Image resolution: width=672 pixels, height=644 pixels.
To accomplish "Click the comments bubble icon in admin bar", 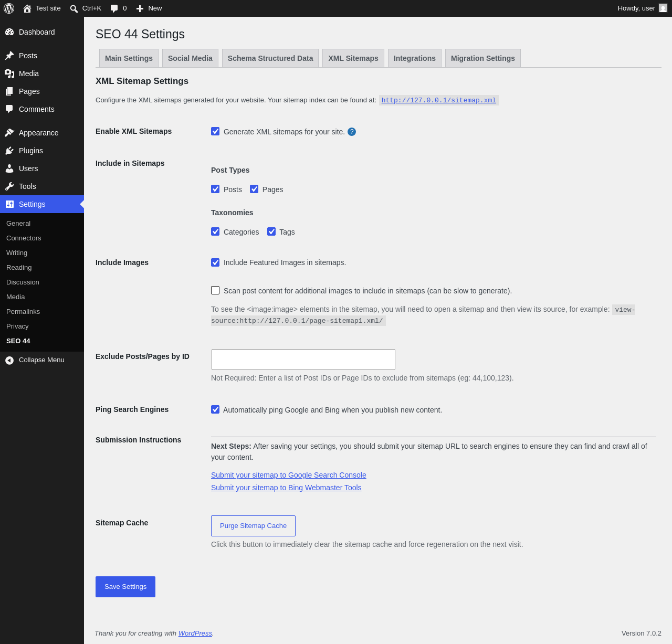I will point(114,8).
